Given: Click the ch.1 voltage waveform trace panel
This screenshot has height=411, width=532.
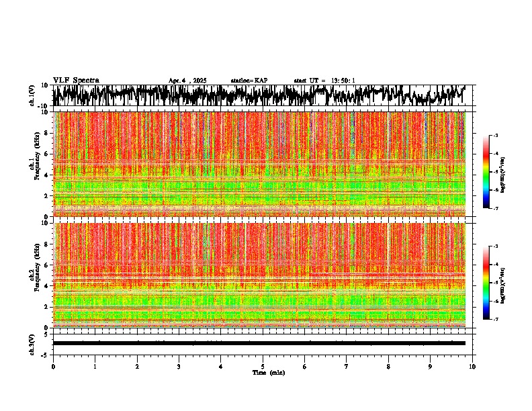Looking at the screenshot, I should coord(263,95).
